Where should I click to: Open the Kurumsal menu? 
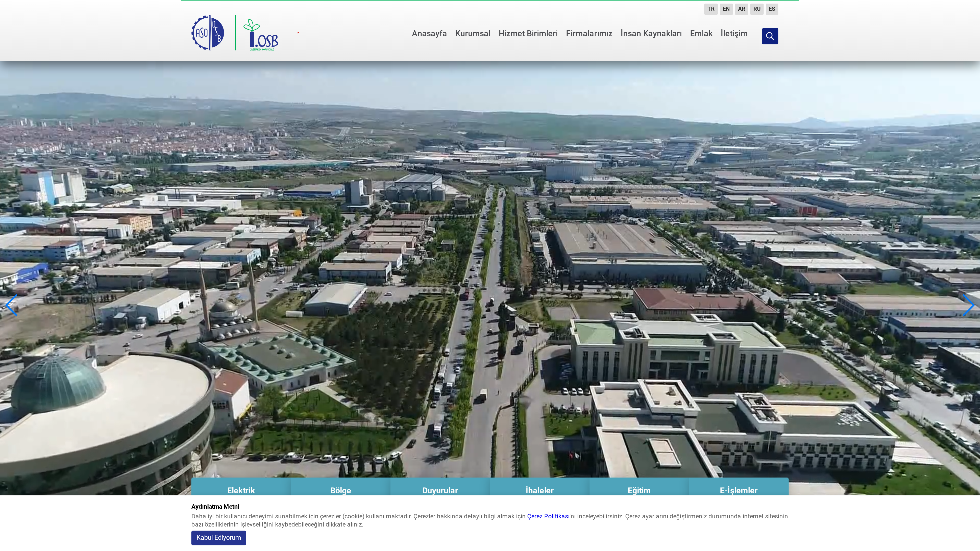472,33
